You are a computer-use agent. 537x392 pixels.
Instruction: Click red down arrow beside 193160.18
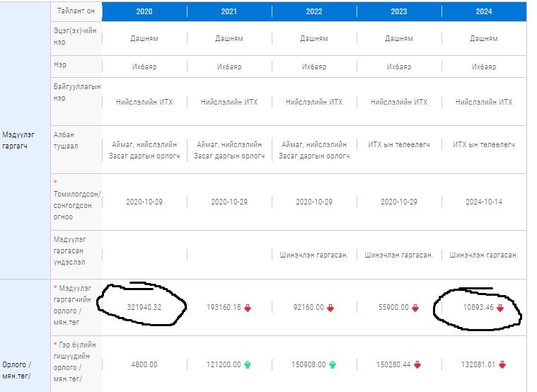pos(247,308)
